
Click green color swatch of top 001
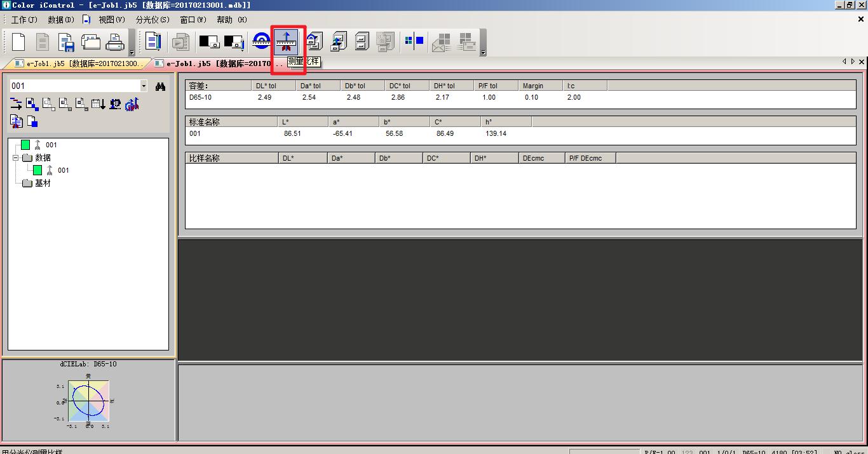point(25,145)
